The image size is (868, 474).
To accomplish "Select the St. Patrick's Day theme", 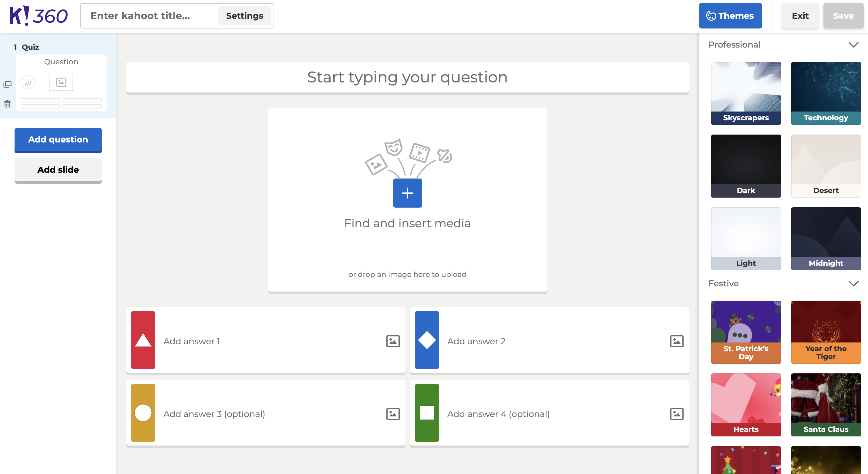I will [746, 332].
